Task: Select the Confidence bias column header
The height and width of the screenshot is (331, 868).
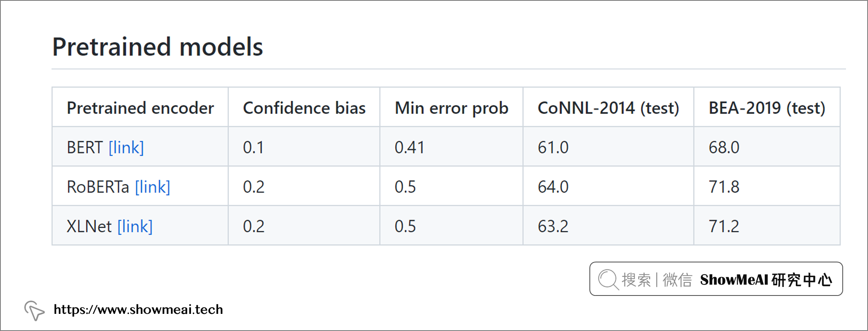Action: (304, 108)
